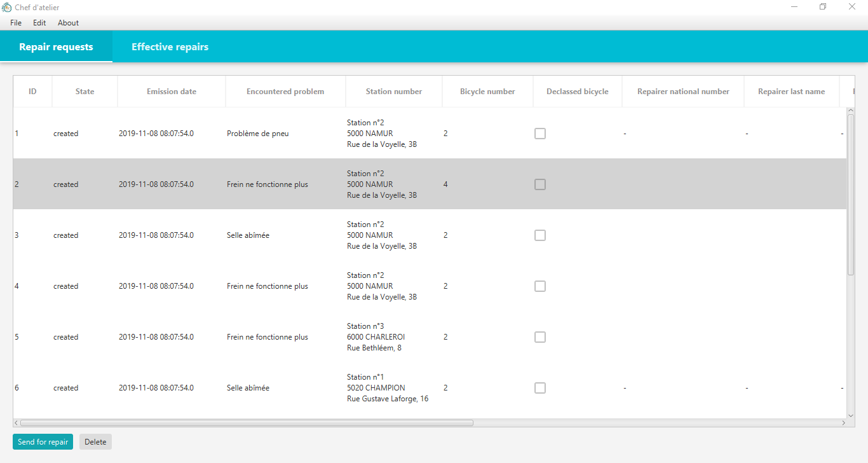Select 'Selle abîmée' in row 6
Screen dimensions: 868x463
coord(248,388)
